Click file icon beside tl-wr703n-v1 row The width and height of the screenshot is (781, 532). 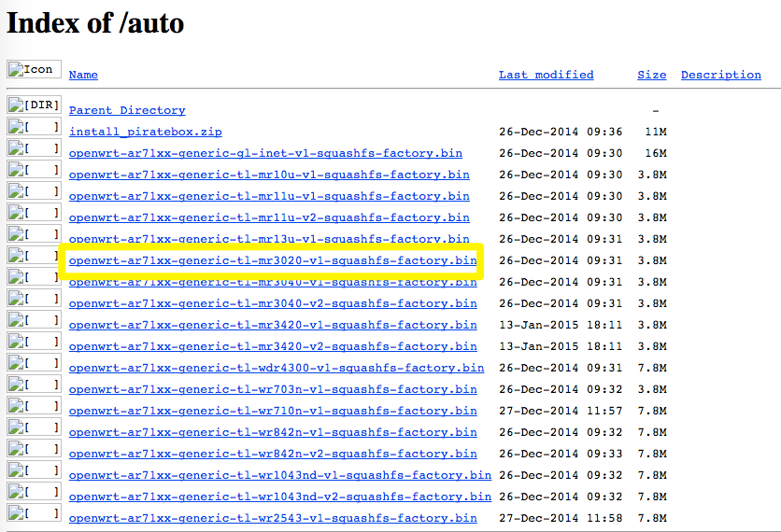click(x=34, y=384)
